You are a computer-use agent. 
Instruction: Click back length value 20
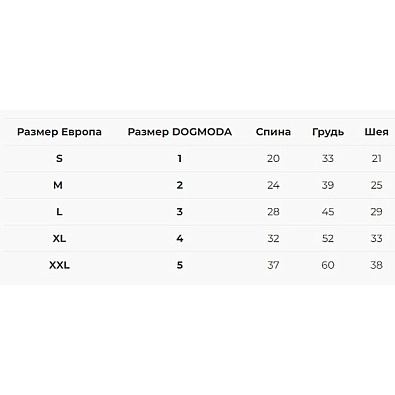click(273, 158)
